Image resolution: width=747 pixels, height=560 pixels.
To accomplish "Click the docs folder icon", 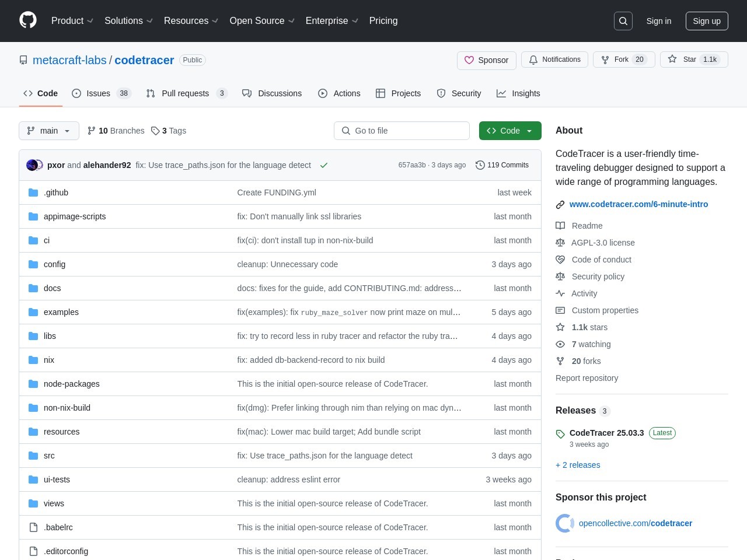I will point(33,288).
